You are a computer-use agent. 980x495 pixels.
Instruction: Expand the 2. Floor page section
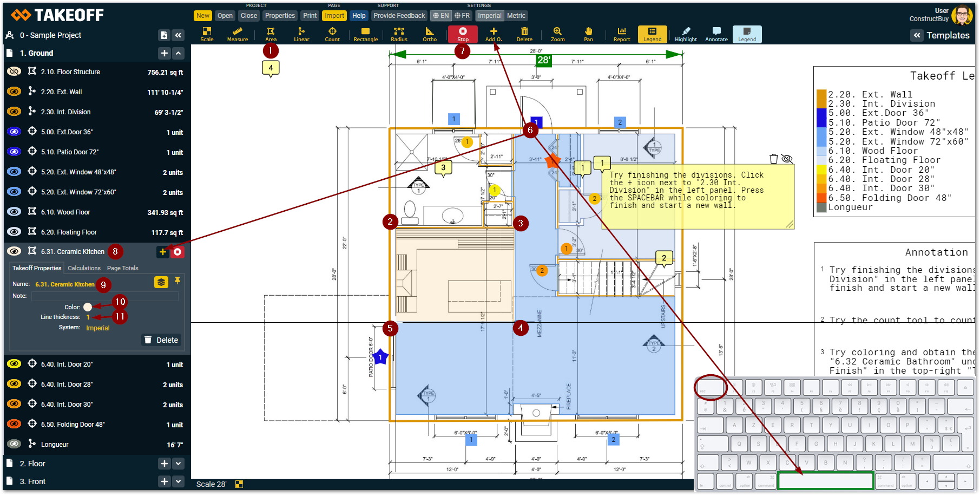179,464
